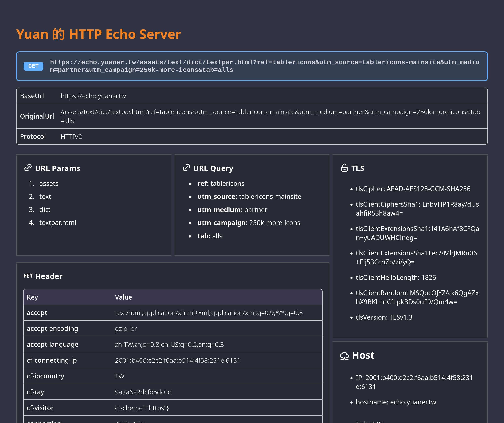This screenshot has height=423, width=504.
Task: Click the tlsVersion TLSv1.3 entry
Action: coord(384,317)
